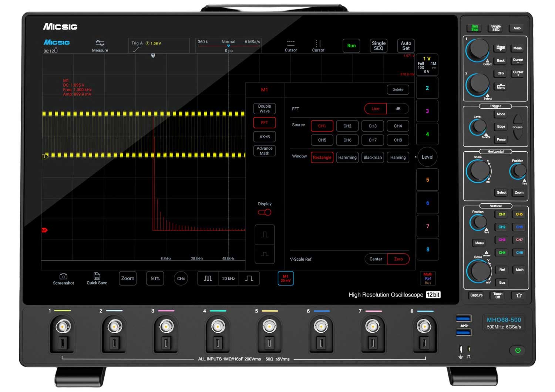Select channel 2 on the right channel strip
This screenshot has height=392, width=555.
click(x=427, y=88)
